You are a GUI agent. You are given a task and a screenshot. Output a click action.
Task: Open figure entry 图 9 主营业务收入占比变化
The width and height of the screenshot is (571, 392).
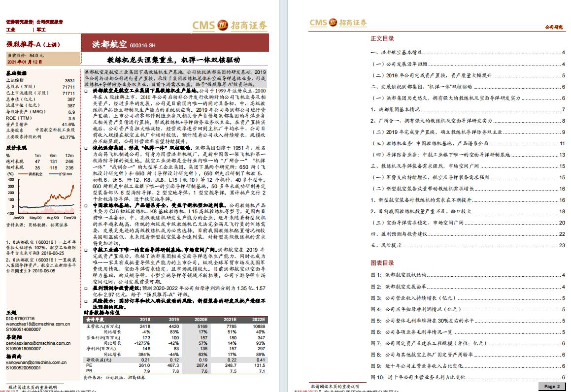(x=468, y=366)
